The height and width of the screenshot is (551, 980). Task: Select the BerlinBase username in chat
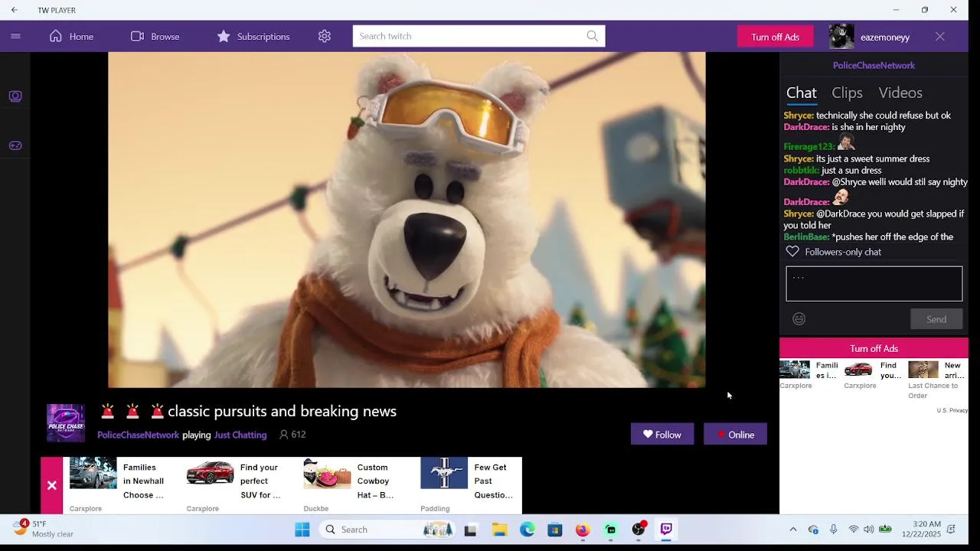coord(806,237)
